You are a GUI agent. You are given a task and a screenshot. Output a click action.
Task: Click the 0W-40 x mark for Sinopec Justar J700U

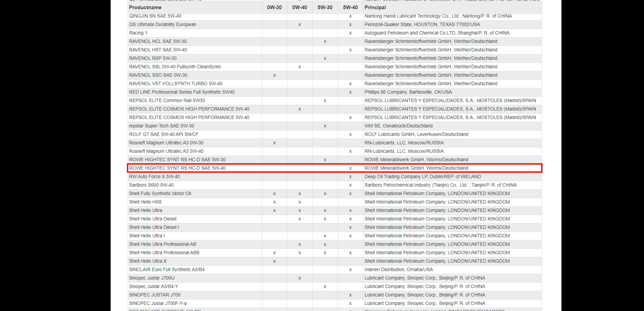tap(299, 278)
